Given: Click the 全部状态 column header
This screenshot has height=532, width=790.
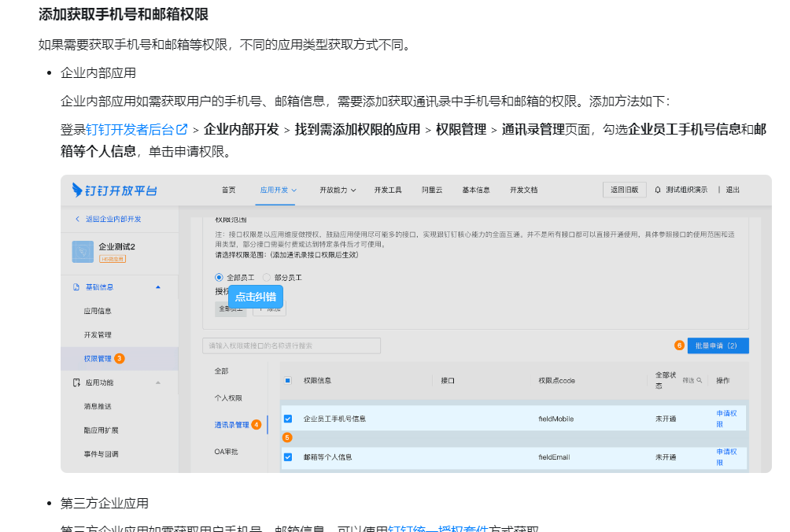Looking at the screenshot, I should pyautogui.click(x=666, y=380).
